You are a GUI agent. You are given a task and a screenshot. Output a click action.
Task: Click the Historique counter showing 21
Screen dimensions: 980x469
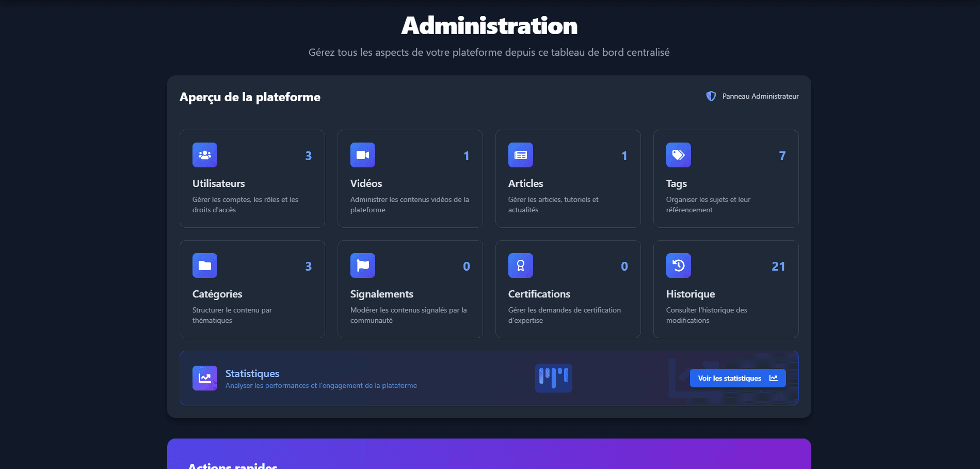tap(778, 267)
